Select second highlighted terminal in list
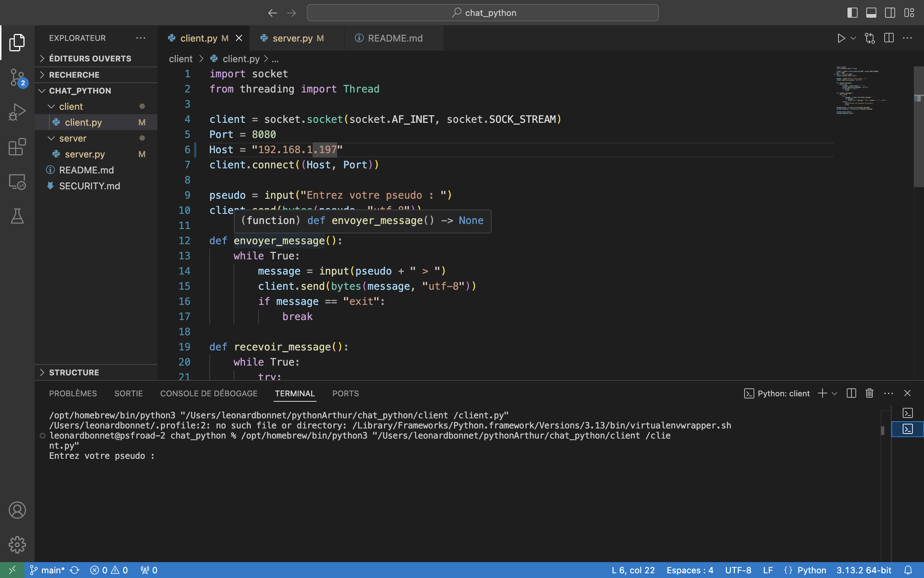The width and height of the screenshot is (924, 578). (x=908, y=429)
